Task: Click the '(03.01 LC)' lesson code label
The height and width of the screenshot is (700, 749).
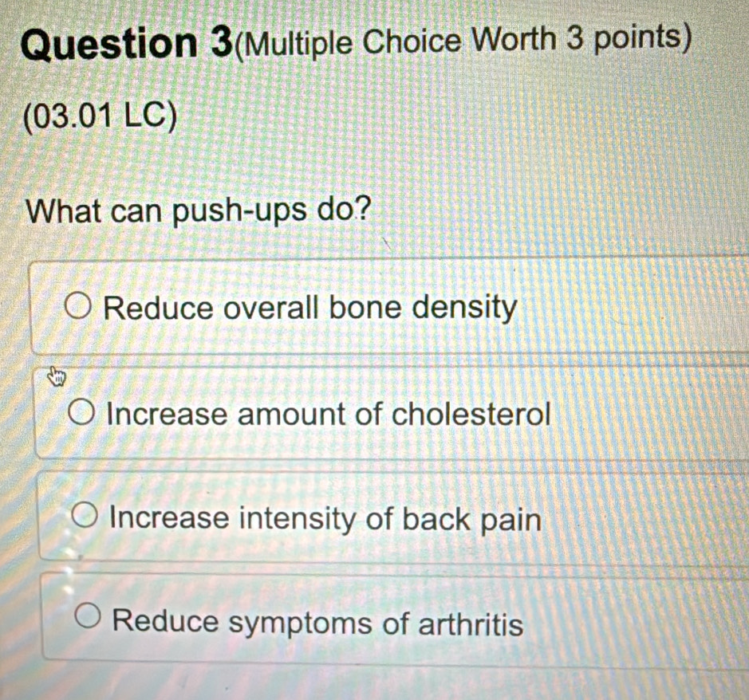Action: 101,115
